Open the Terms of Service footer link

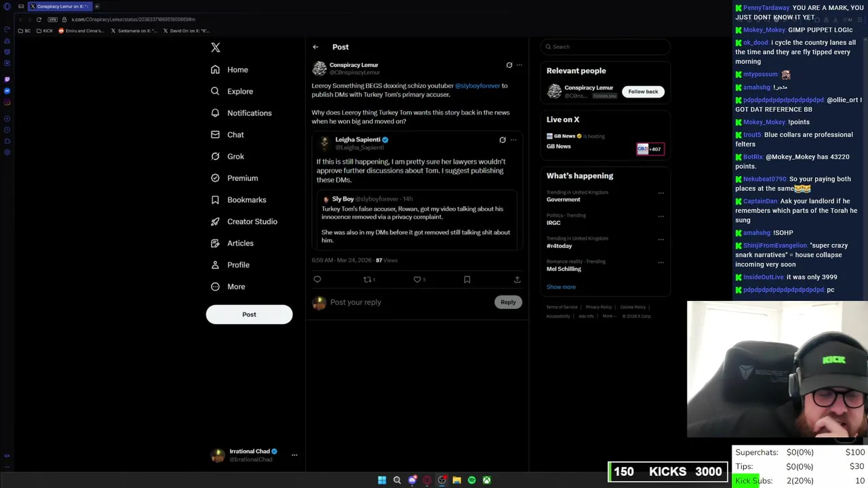pyautogui.click(x=561, y=307)
